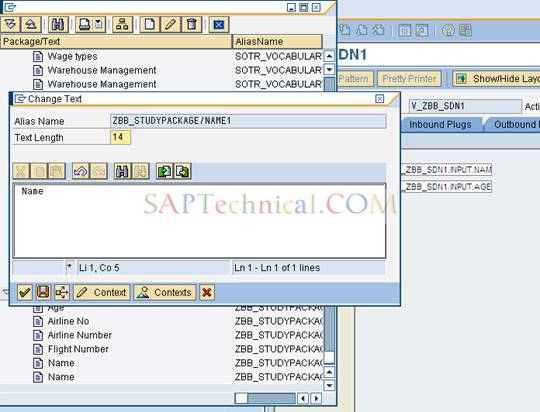Select the second Warehouse Management row

point(102,84)
